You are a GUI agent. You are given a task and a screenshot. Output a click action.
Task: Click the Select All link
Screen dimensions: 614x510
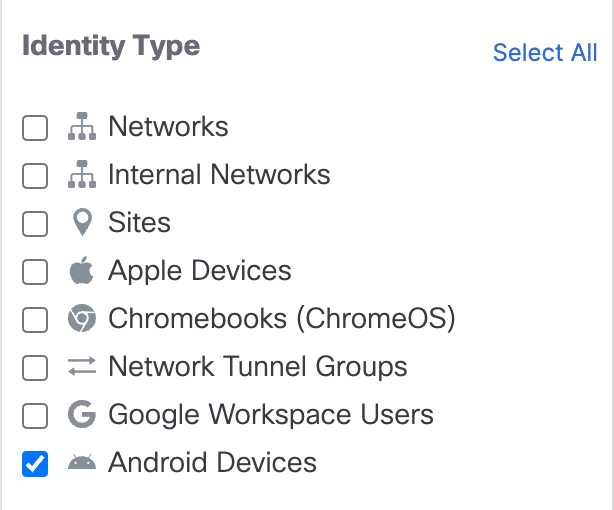coord(545,52)
